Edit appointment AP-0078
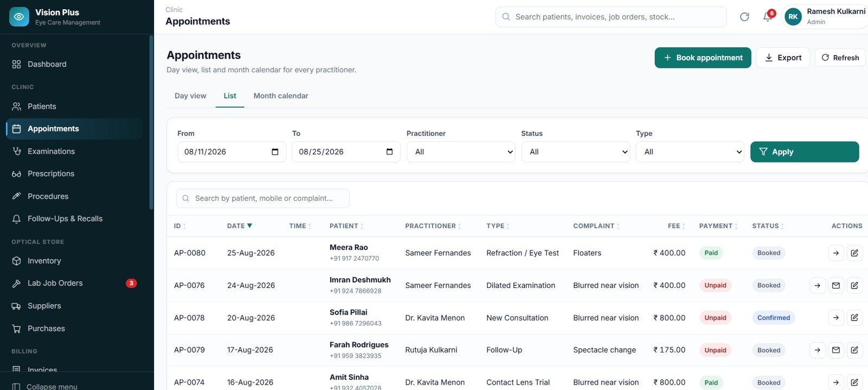 [x=854, y=318]
